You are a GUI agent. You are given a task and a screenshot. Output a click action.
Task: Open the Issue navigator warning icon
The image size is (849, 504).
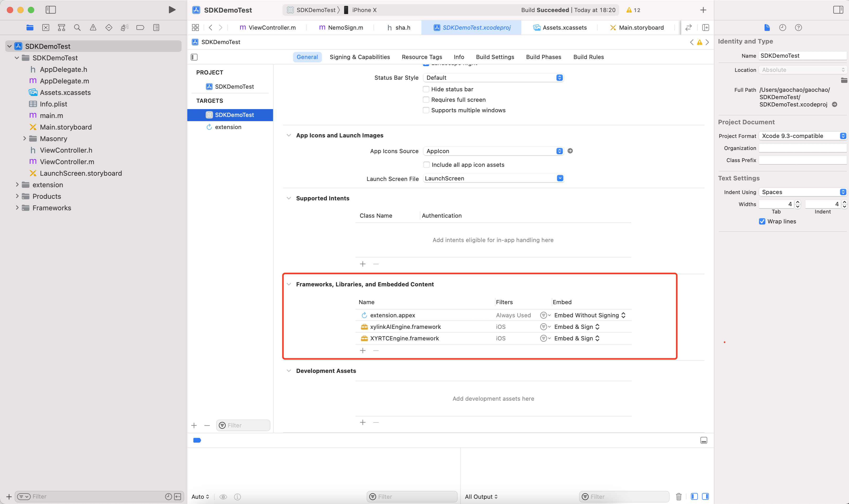point(93,28)
